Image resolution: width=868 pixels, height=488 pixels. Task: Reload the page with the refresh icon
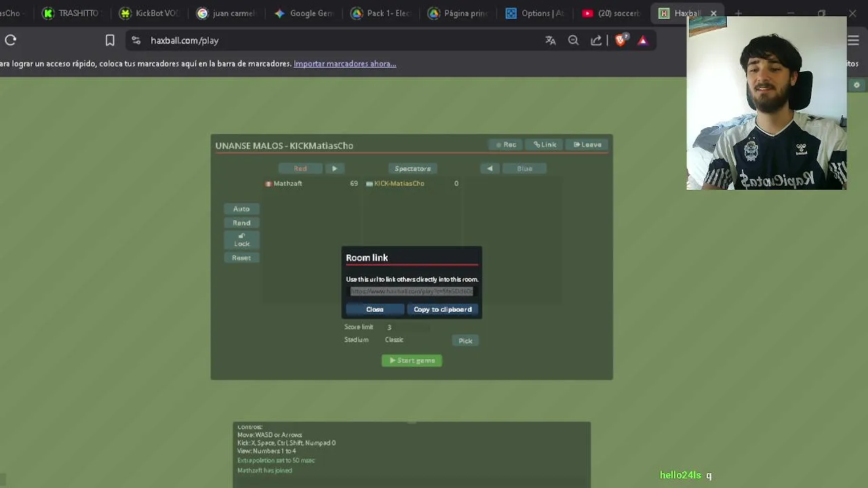pyautogui.click(x=11, y=41)
